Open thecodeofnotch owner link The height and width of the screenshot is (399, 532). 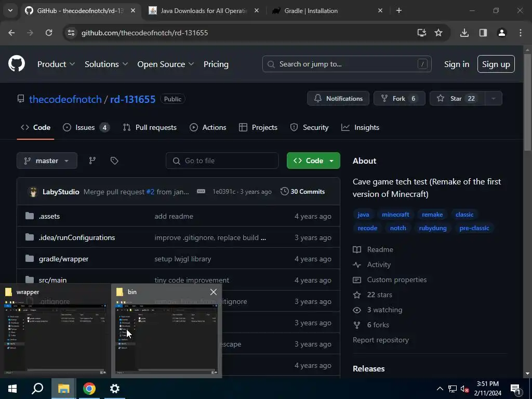pyautogui.click(x=65, y=99)
